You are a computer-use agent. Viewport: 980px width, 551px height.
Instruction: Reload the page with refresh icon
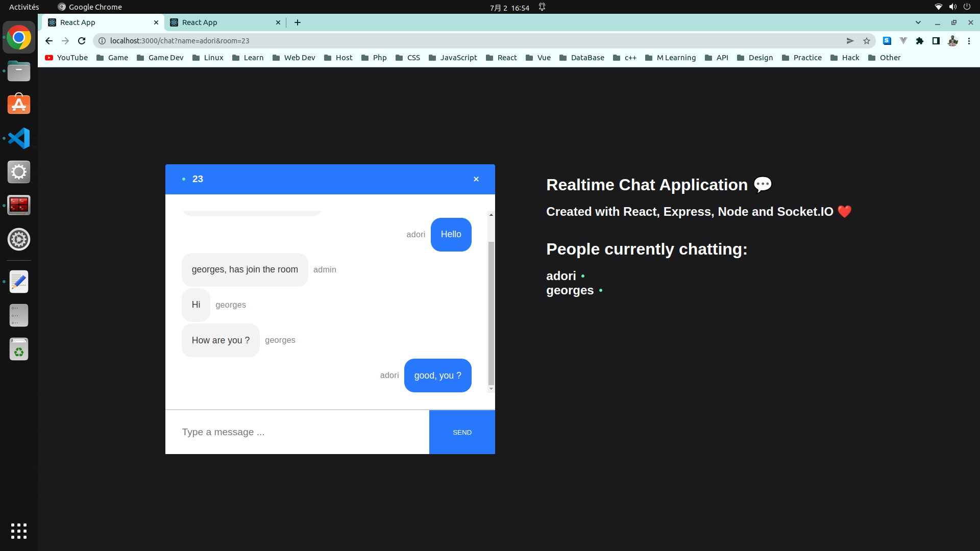pos(82,41)
